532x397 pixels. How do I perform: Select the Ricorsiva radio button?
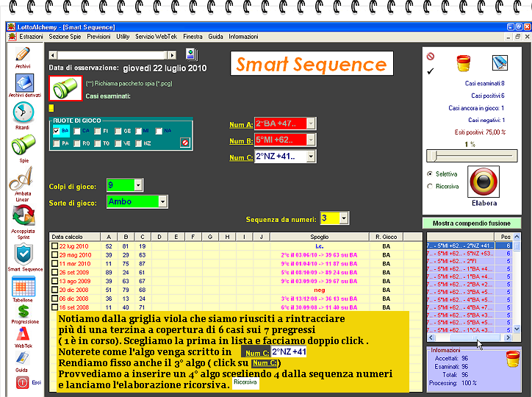coord(430,186)
